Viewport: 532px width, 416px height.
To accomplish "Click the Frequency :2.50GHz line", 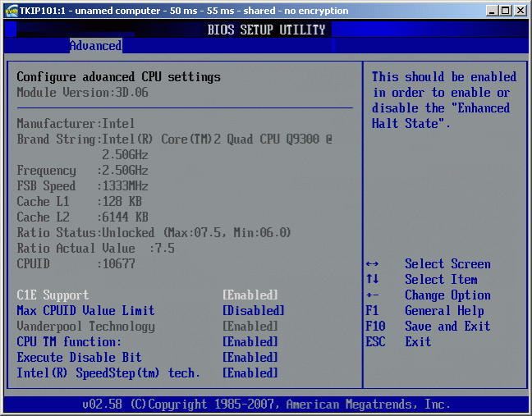I will tap(82, 170).
